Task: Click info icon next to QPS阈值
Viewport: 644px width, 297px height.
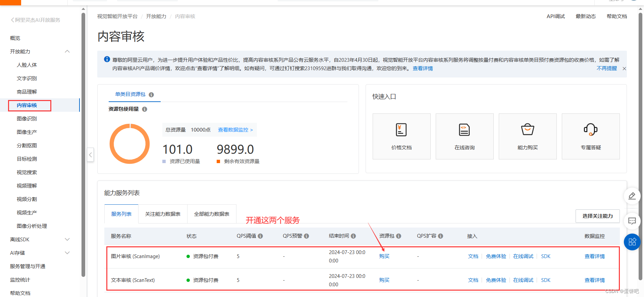Action: (x=260, y=236)
